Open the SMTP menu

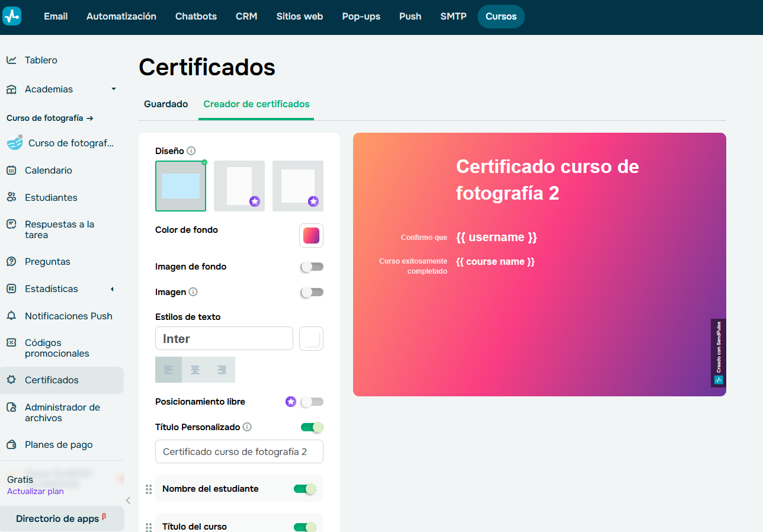(x=454, y=17)
